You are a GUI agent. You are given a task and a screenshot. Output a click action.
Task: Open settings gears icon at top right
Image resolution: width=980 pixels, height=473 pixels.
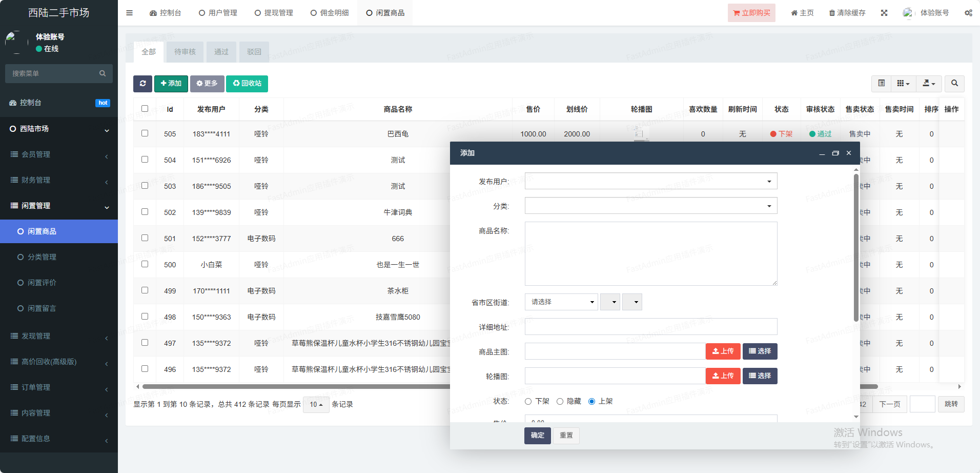click(x=968, y=13)
